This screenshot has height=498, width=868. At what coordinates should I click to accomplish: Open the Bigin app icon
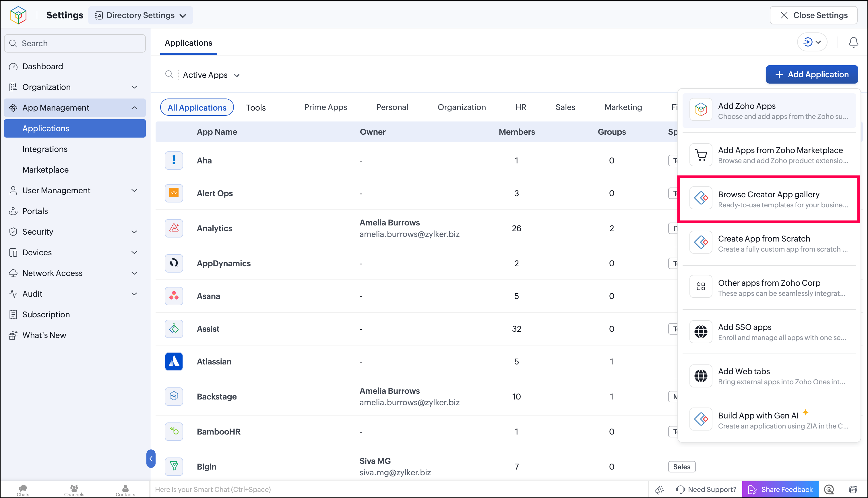(174, 466)
